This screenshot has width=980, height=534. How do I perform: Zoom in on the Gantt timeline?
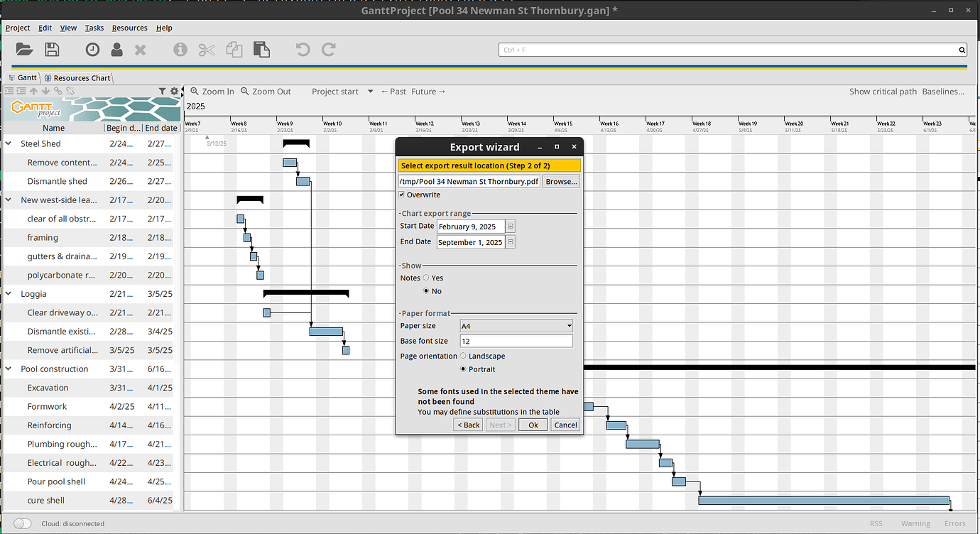coord(212,91)
